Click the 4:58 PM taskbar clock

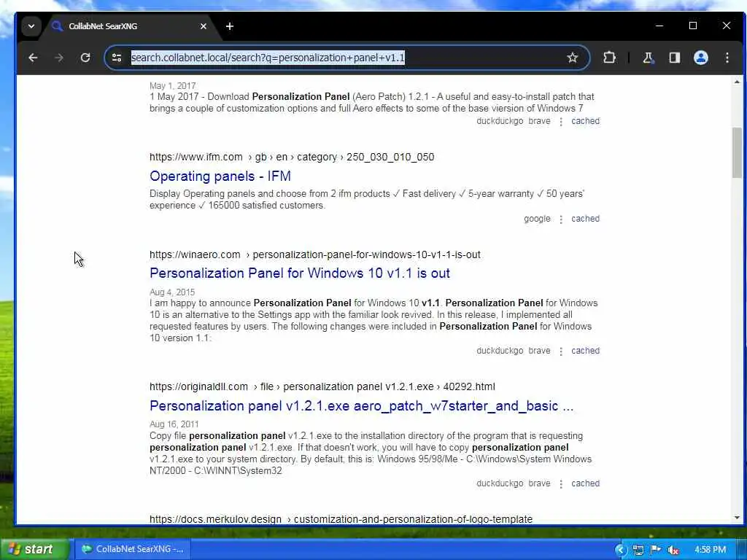point(710,550)
